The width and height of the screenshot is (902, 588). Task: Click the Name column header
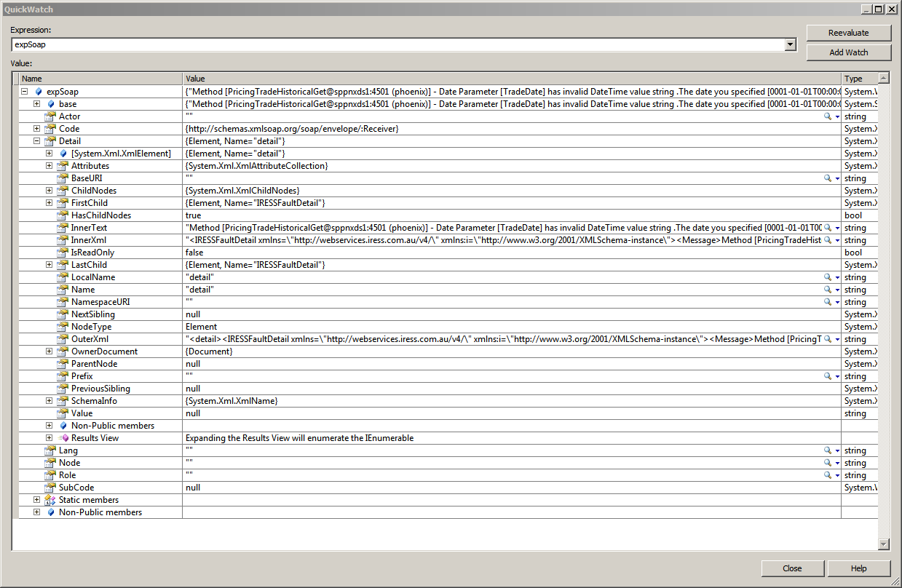(x=100, y=79)
